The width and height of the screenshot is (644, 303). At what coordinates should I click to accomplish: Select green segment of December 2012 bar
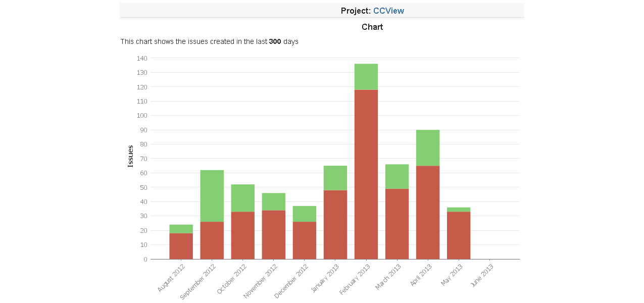coord(304,214)
